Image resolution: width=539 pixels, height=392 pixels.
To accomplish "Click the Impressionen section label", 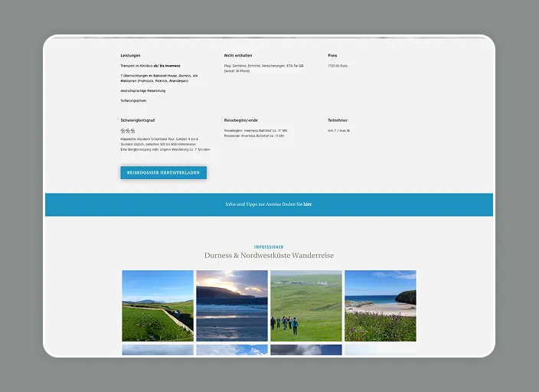I will pos(269,247).
